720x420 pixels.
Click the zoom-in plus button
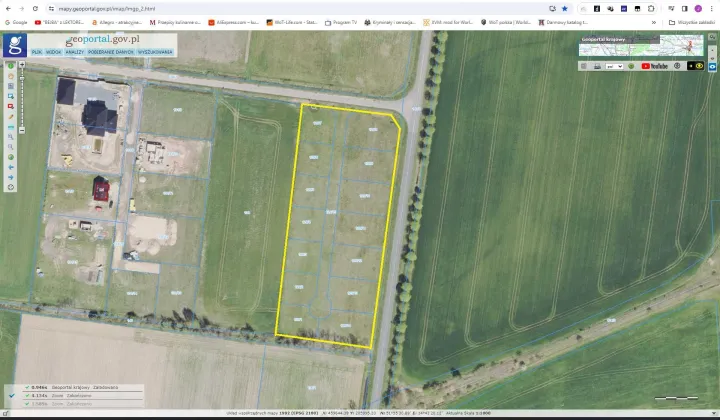[x=22, y=65]
